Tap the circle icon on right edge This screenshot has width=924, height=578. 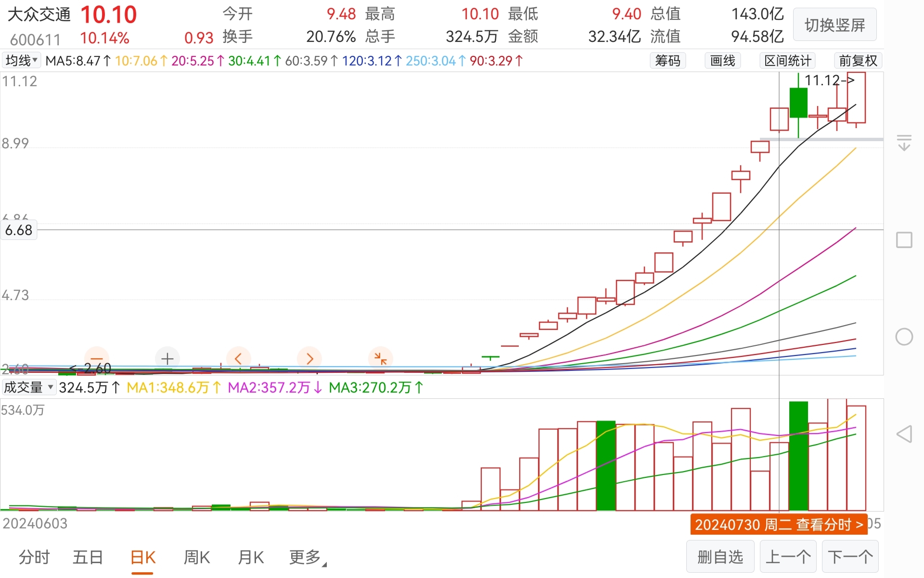coord(904,337)
